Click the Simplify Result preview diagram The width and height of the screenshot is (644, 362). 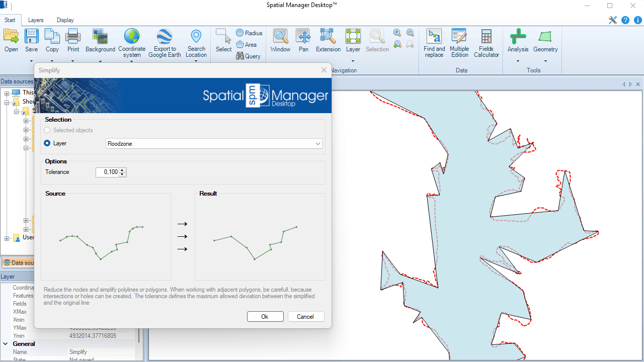(x=260, y=237)
